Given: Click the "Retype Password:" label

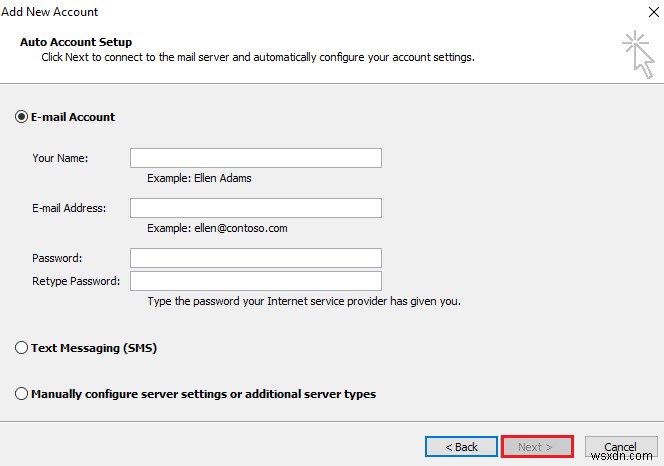Looking at the screenshot, I should point(76,281).
